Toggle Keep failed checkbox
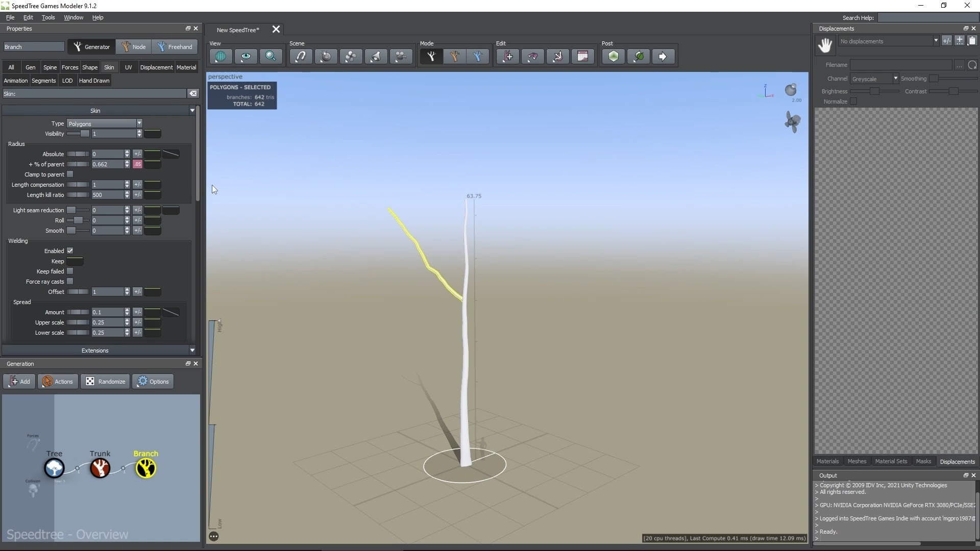 [x=70, y=271]
